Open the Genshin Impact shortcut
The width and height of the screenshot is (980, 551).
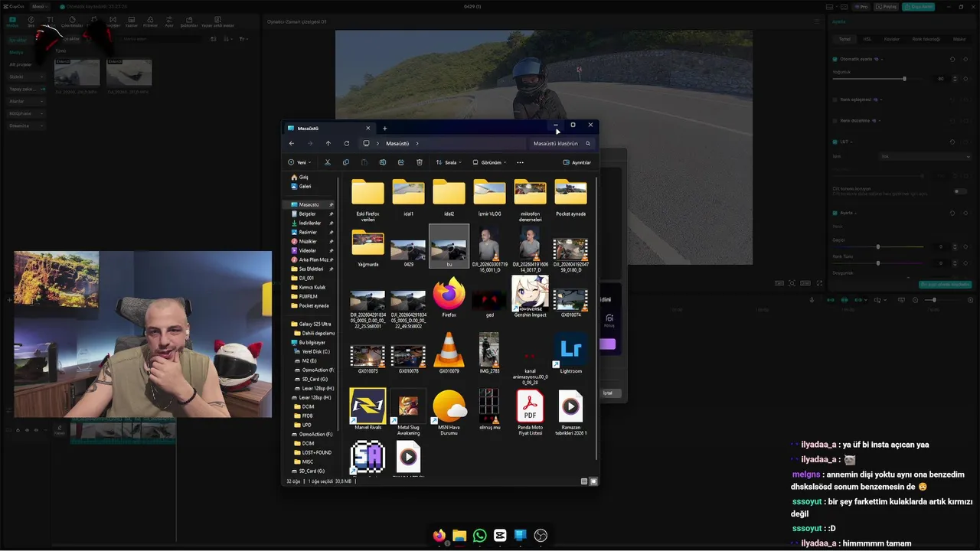tap(530, 297)
